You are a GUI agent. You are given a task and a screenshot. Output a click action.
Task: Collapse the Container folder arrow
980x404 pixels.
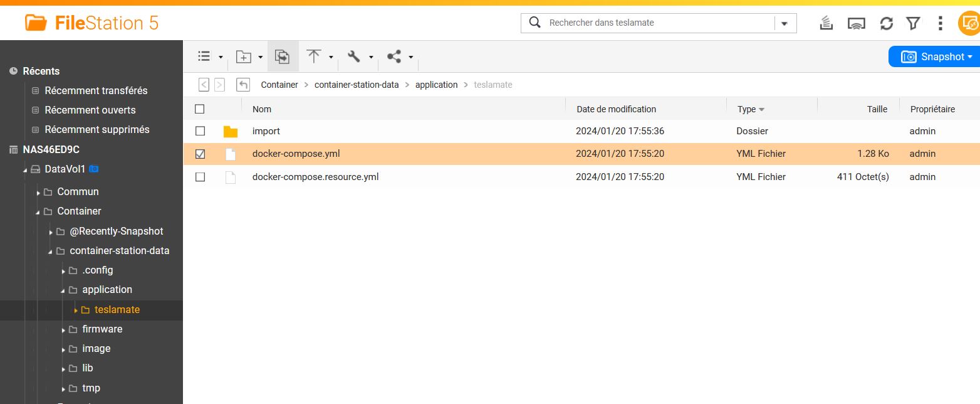[x=38, y=212]
